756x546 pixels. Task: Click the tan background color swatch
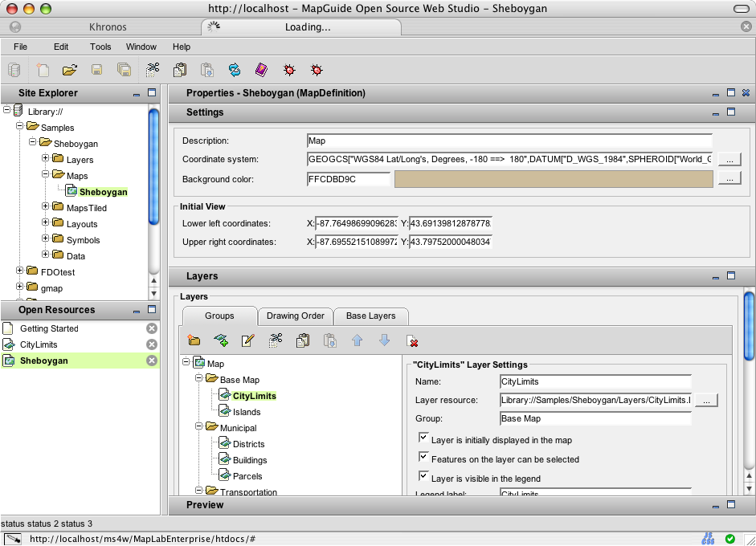553,178
